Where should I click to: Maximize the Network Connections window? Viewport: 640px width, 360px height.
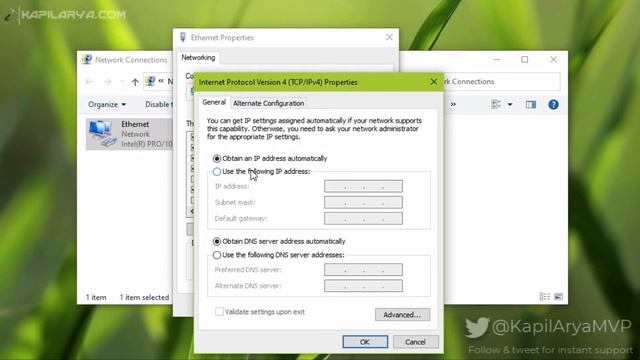point(524,60)
